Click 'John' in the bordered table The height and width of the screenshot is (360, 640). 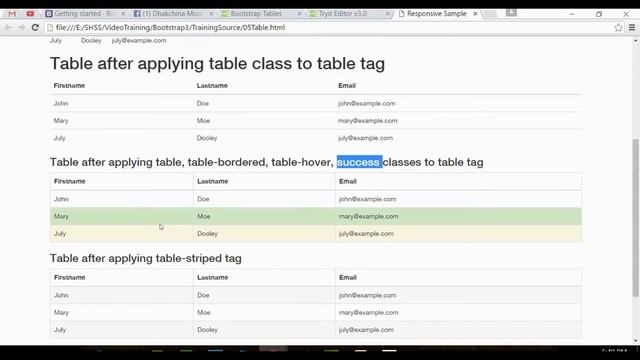[61, 199]
